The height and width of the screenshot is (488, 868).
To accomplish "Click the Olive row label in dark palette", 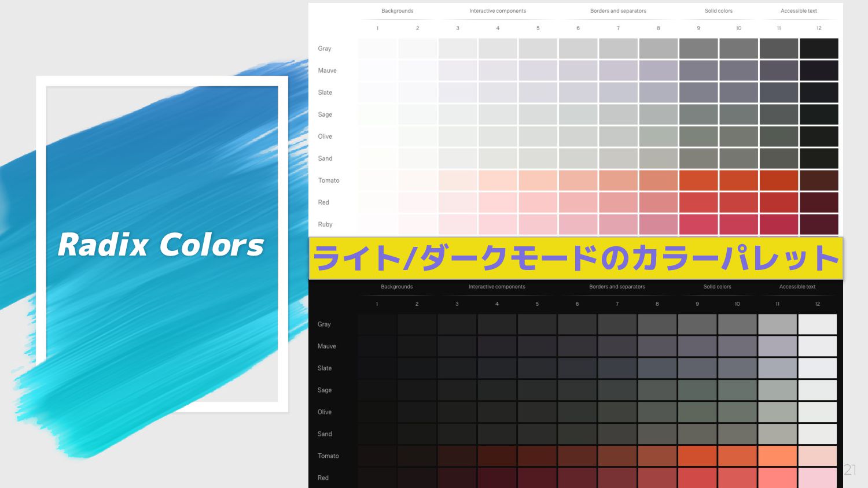I will tap(325, 412).
